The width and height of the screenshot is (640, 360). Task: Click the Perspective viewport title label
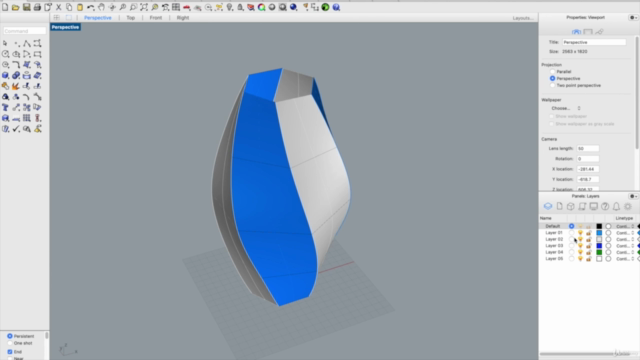click(65, 27)
